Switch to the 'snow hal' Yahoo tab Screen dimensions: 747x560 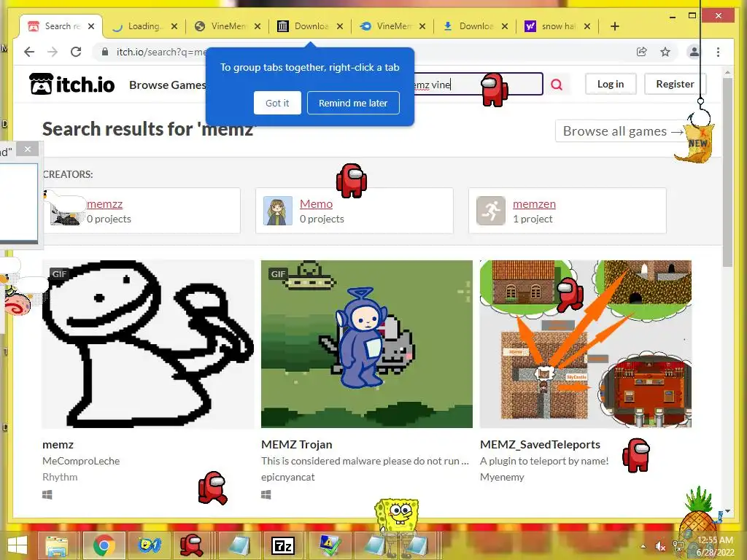coord(557,26)
